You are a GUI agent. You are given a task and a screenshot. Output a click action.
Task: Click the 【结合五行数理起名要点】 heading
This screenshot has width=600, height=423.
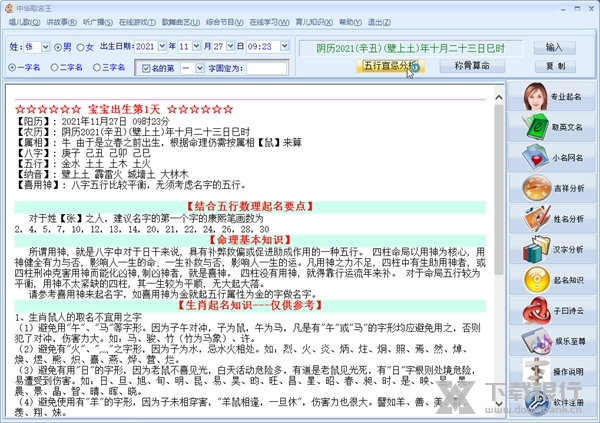[x=250, y=207]
